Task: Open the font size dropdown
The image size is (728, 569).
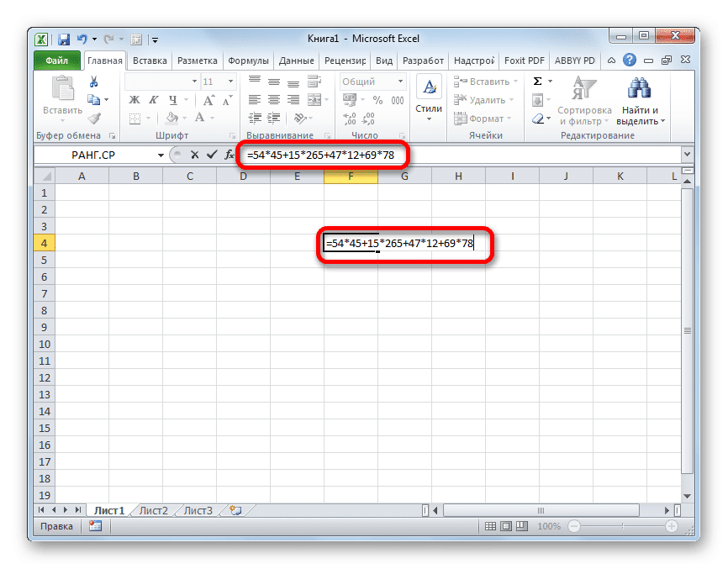Action: (230, 82)
